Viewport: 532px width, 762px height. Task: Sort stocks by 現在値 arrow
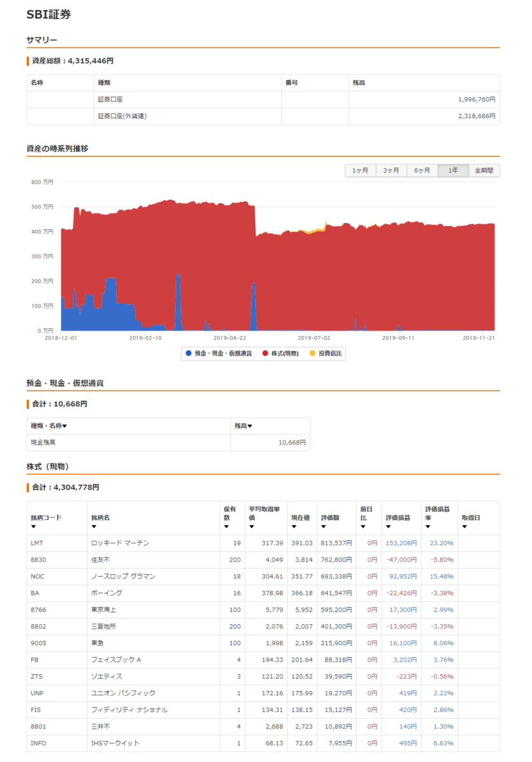[x=294, y=526]
